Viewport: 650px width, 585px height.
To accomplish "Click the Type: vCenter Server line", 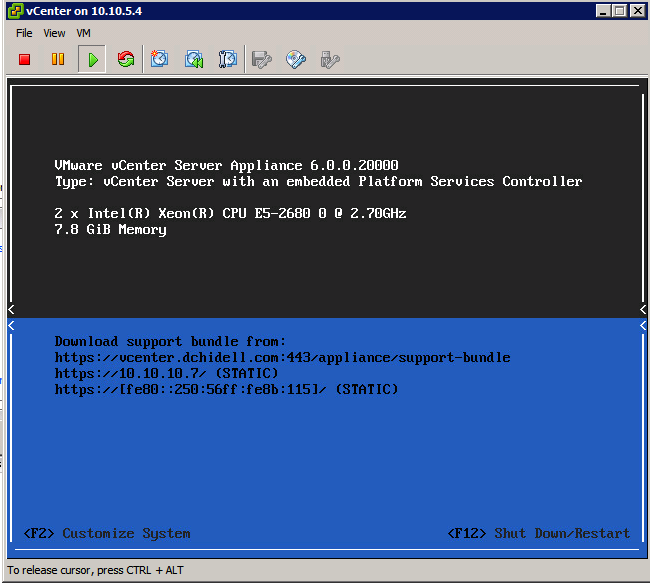I will [x=318, y=182].
